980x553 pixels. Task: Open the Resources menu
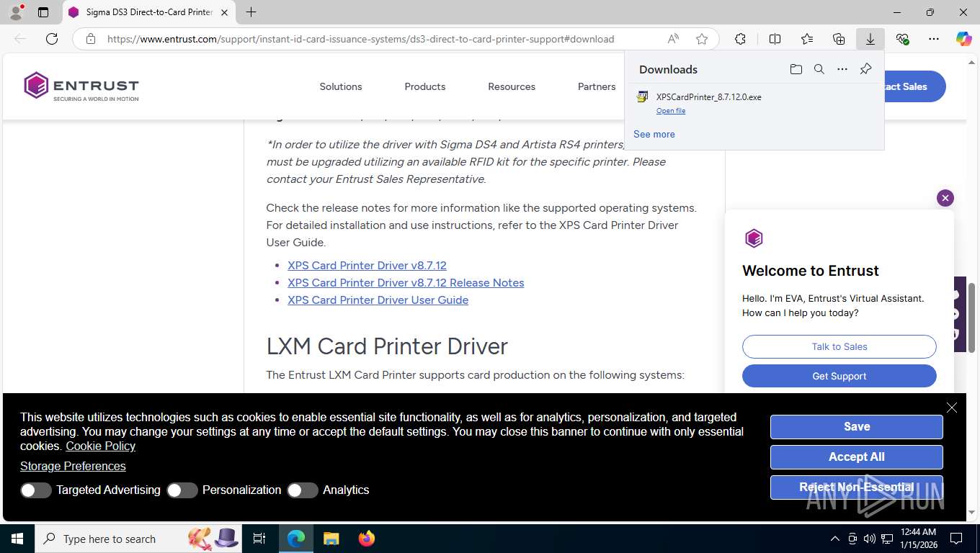click(512, 86)
